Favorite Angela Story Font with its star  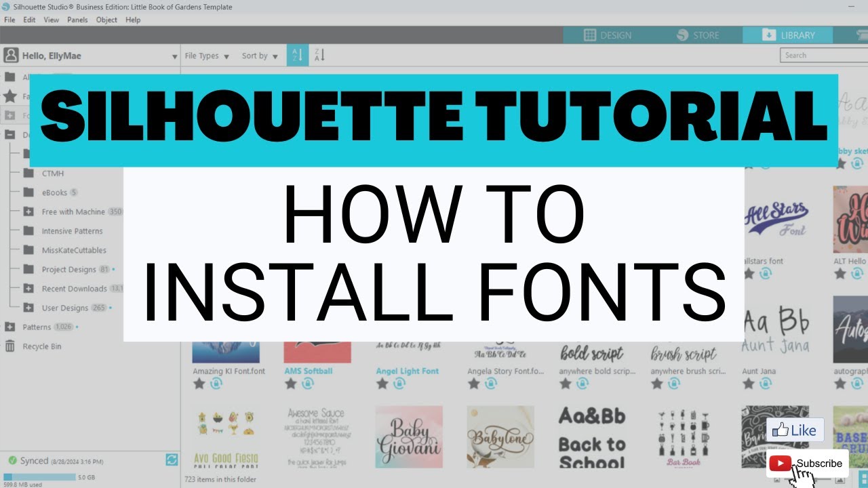click(x=473, y=384)
